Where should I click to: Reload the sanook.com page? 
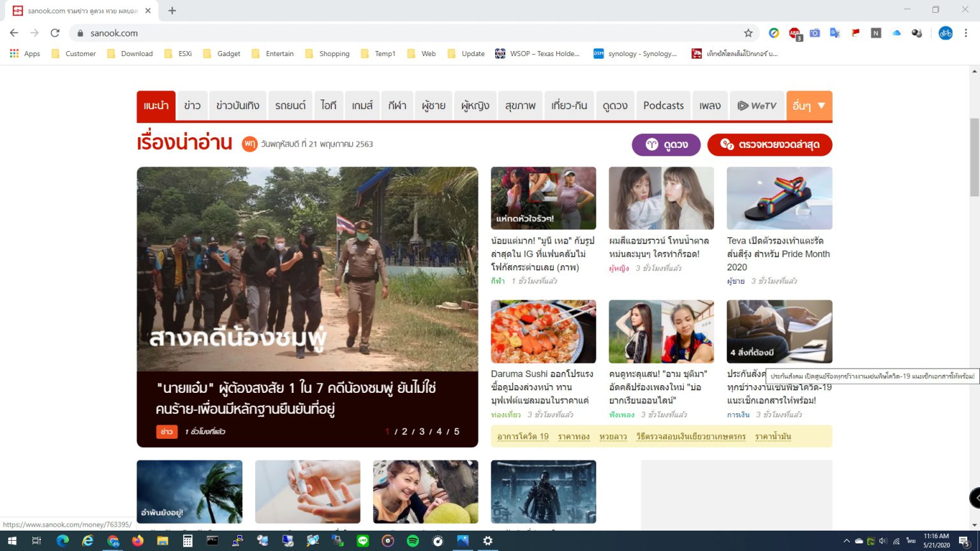[x=55, y=33]
